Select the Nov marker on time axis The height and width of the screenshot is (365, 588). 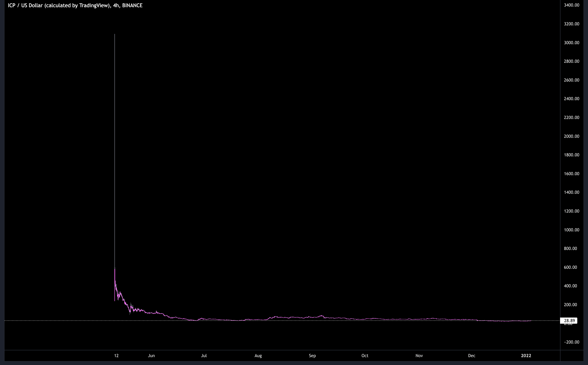coord(419,356)
